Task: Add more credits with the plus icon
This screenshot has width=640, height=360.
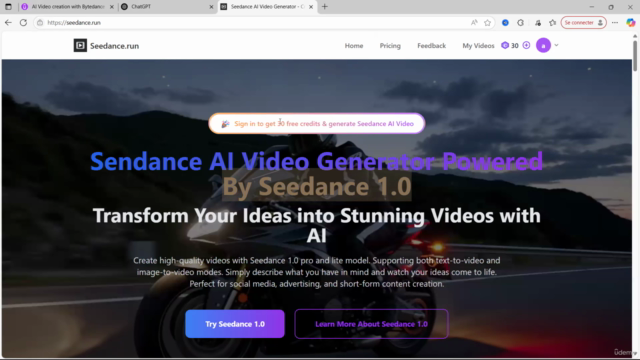Action: (x=526, y=45)
